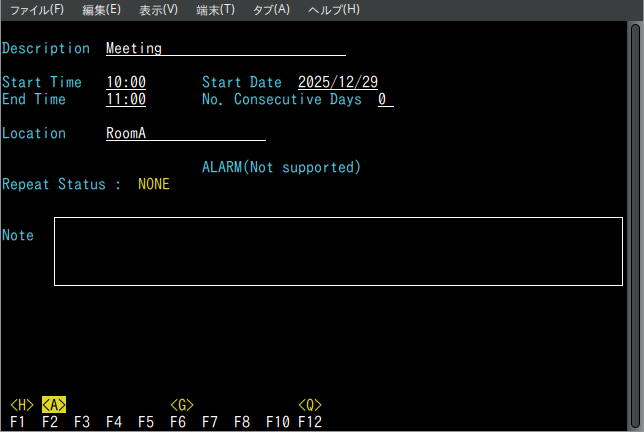Screen dimensions: 644x432
Task: Click the No. Consecutive Days value
Action: 385,100
